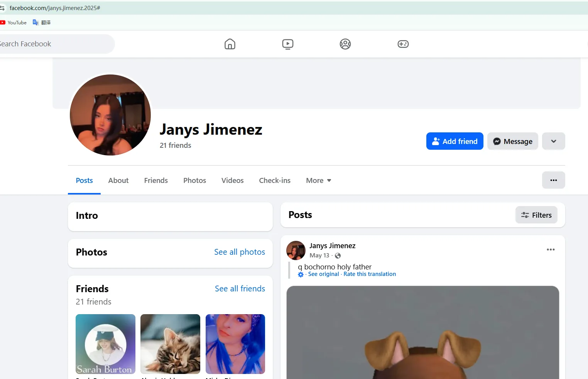
Task: Click See original translation link
Action: coord(324,274)
